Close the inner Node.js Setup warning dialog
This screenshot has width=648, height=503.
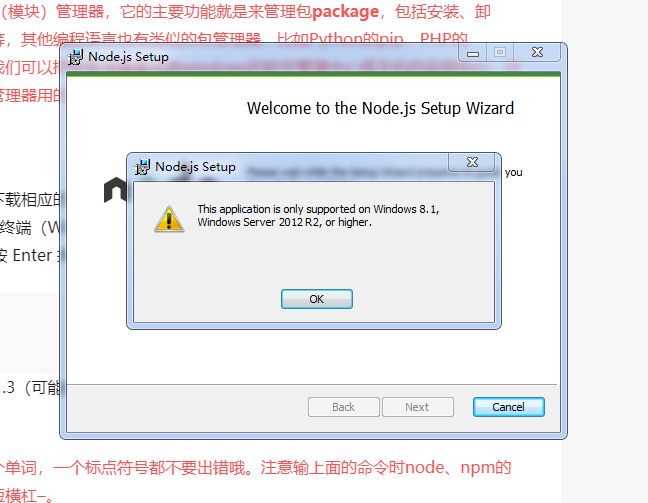click(472, 162)
